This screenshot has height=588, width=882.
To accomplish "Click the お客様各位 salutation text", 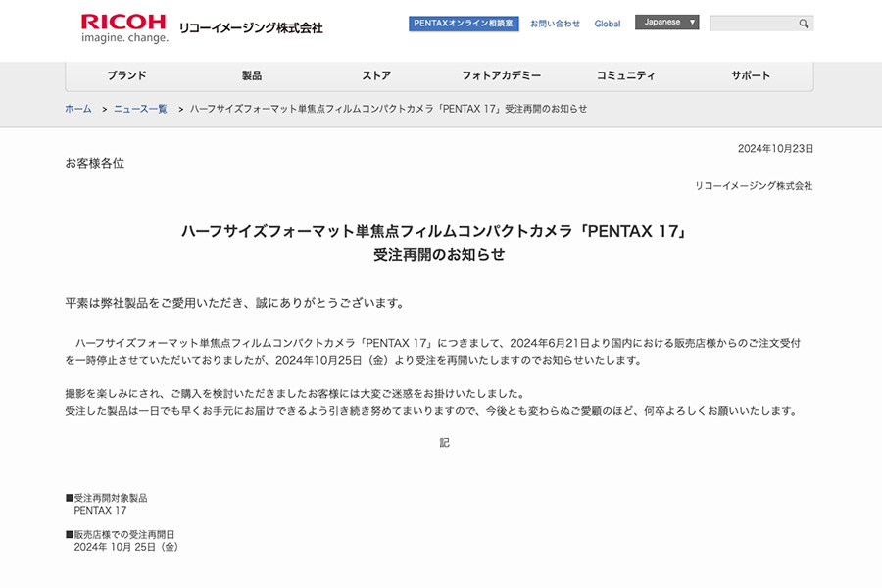I will (x=95, y=164).
